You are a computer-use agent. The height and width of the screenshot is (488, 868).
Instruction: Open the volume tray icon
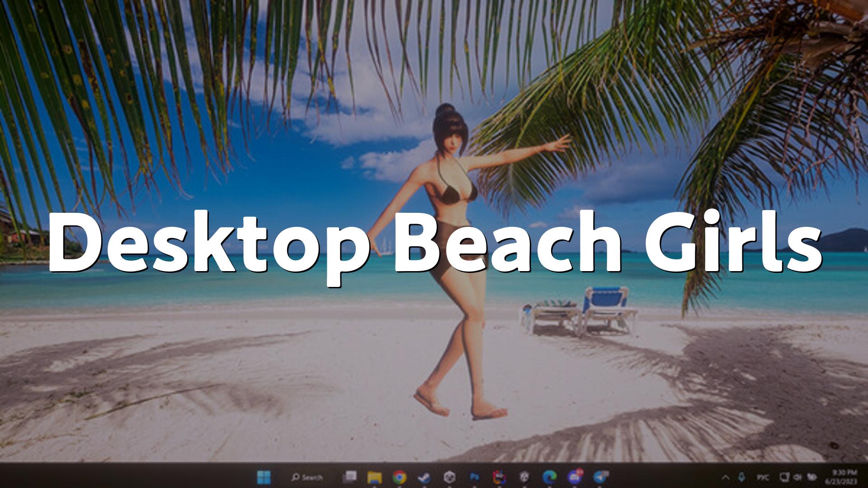pos(798,477)
